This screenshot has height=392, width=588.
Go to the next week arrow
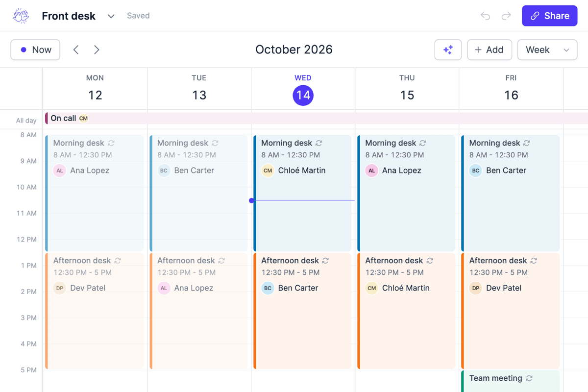click(x=97, y=49)
